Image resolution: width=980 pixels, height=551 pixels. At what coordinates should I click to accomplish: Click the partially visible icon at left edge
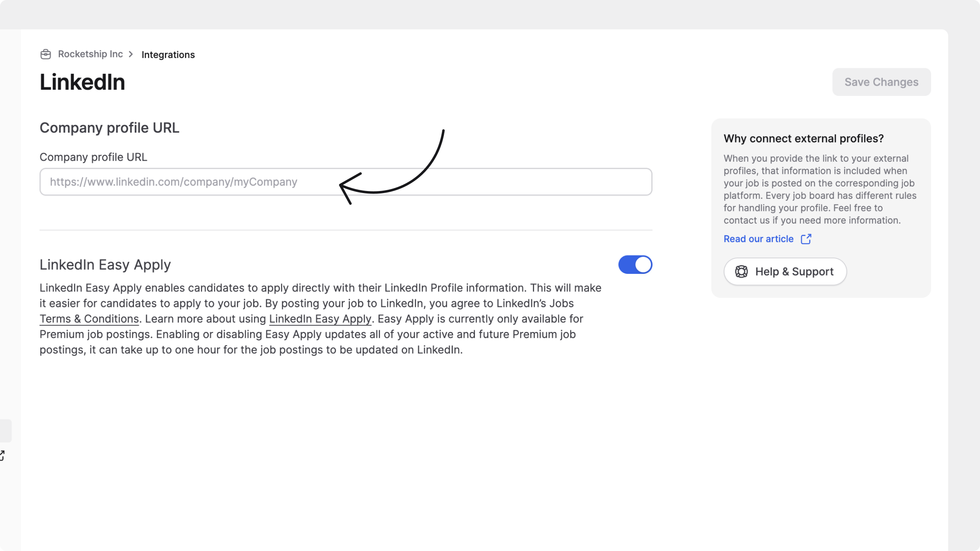(2, 455)
